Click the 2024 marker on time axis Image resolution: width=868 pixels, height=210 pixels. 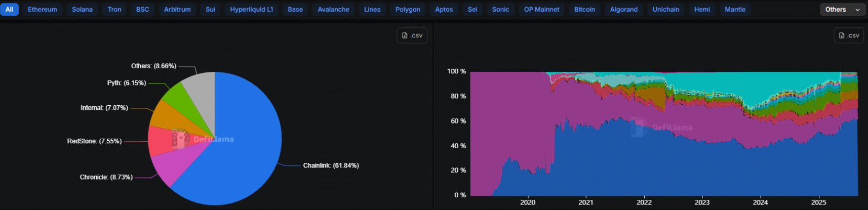point(760,202)
